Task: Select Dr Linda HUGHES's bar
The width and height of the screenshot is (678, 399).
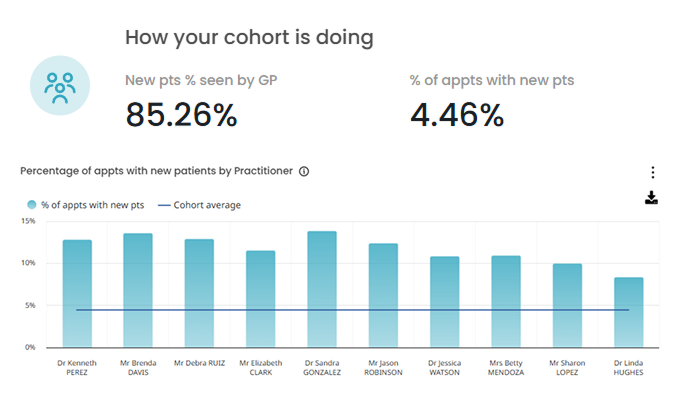Action: click(x=629, y=312)
